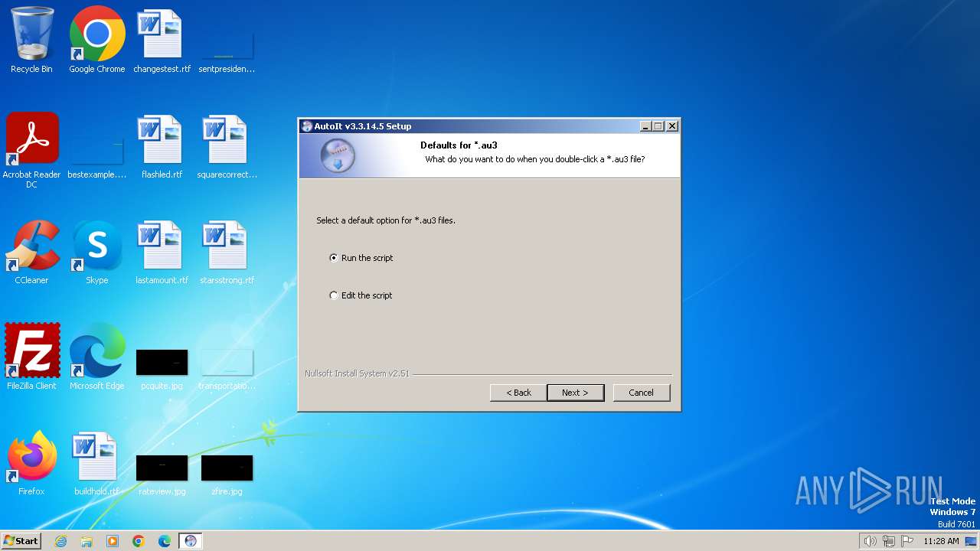Screen dimensions: 980x551
Task: Open the Start menu
Action: pos(21,540)
